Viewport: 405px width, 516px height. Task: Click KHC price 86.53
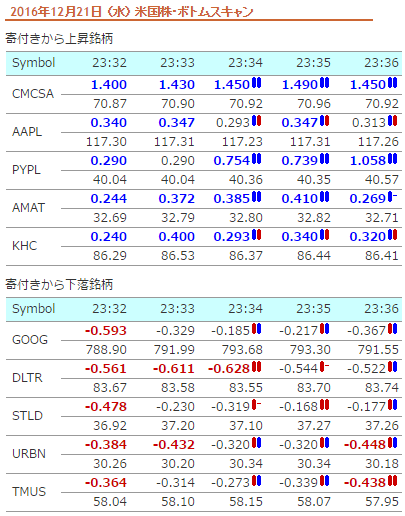[x=178, y=256]
